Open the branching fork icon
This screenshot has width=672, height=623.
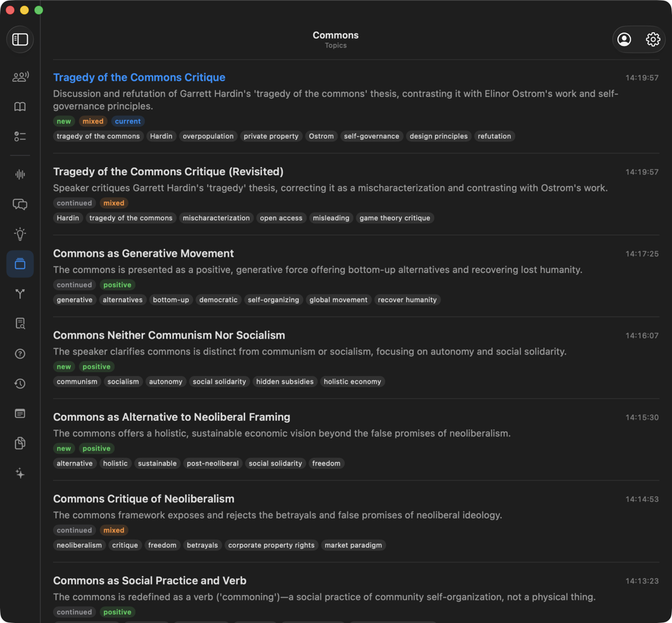coord(20,293)
